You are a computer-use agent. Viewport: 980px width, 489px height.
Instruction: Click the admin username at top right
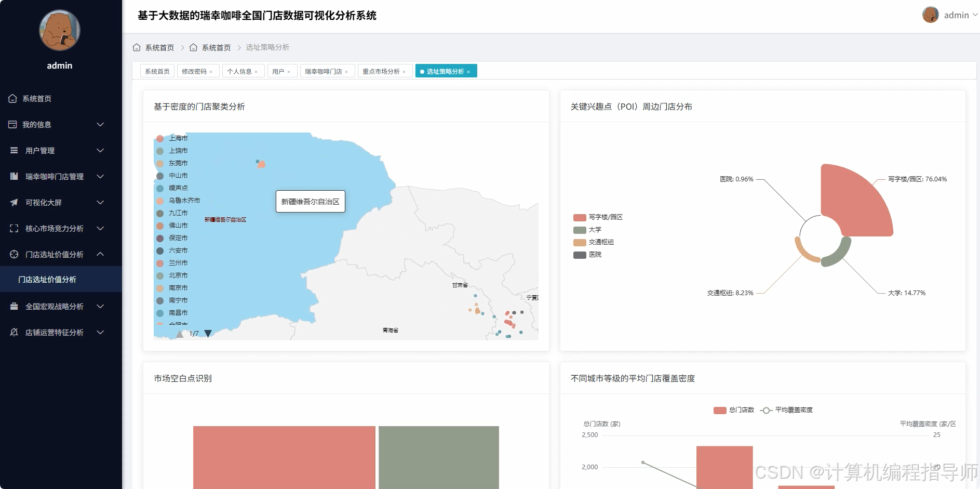click(956, 15)
